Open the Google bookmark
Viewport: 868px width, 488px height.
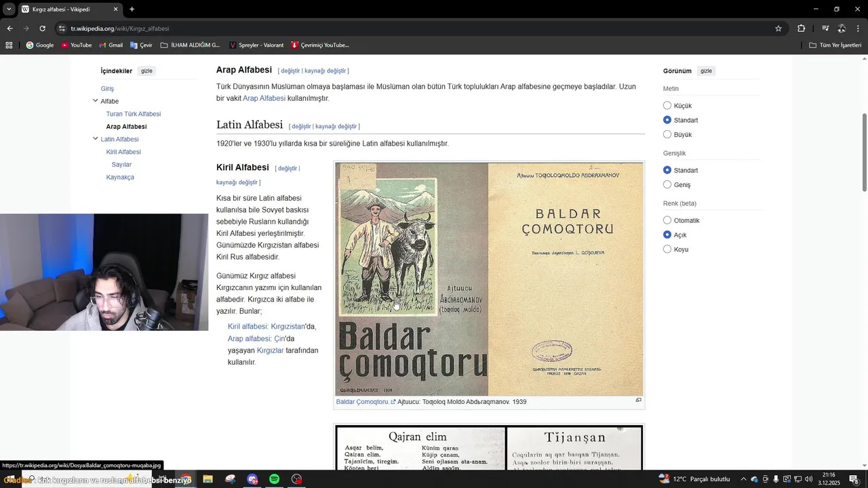click(39, 45)
